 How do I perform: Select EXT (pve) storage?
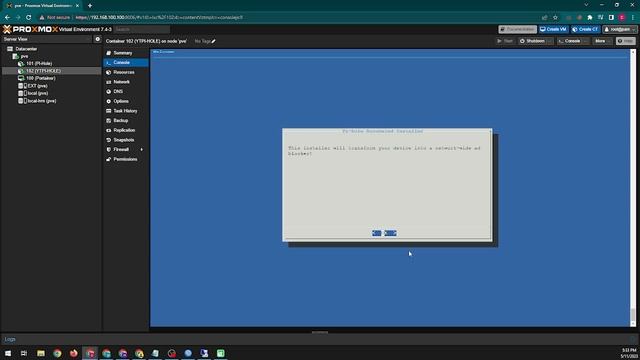(38, 86)
